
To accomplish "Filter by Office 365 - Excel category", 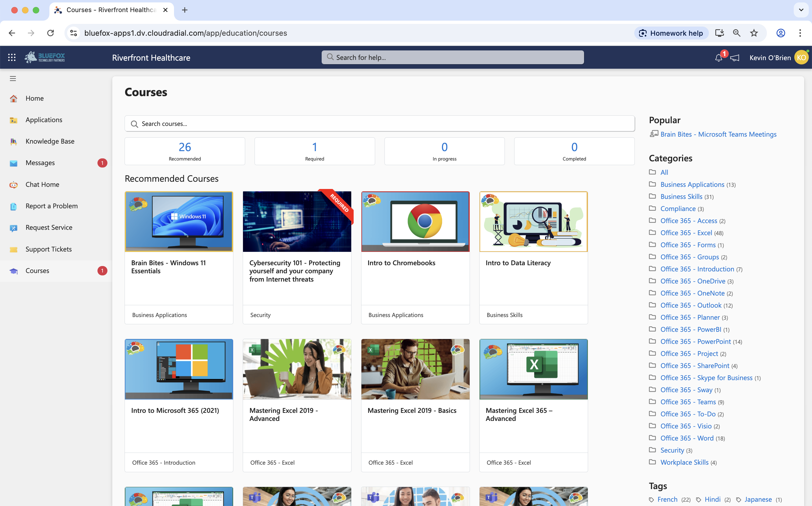I will pyautogui.click(x=686, y=232).
